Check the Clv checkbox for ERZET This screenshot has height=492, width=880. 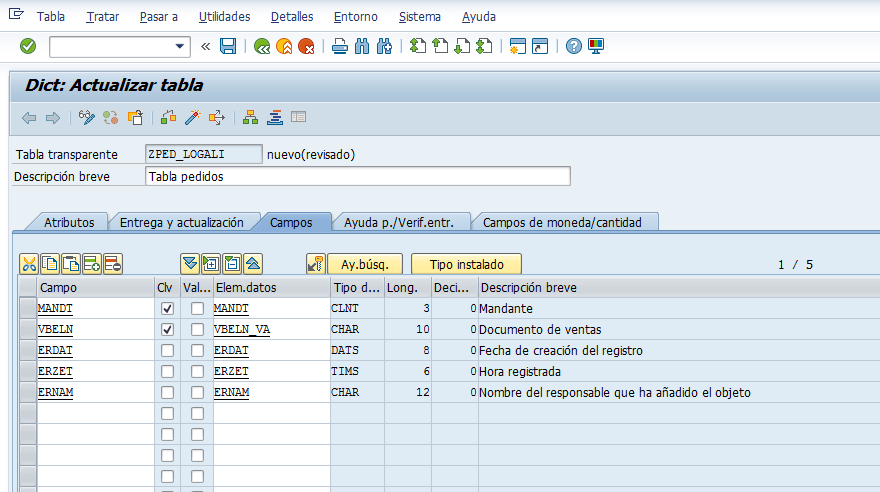pos(167,371)
